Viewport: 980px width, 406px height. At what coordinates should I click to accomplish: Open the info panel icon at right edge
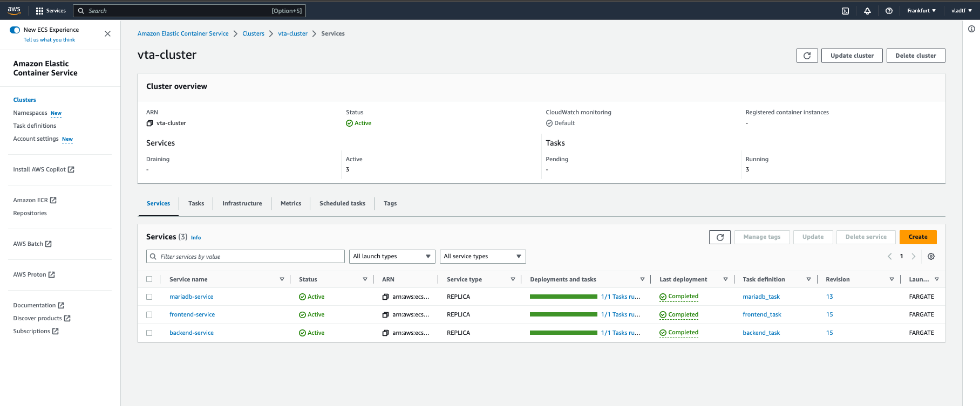[971, 29]
